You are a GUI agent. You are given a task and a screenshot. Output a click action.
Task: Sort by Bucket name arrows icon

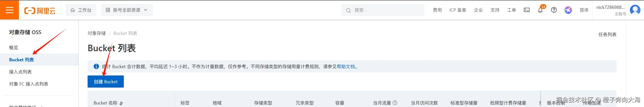(121, 103)
